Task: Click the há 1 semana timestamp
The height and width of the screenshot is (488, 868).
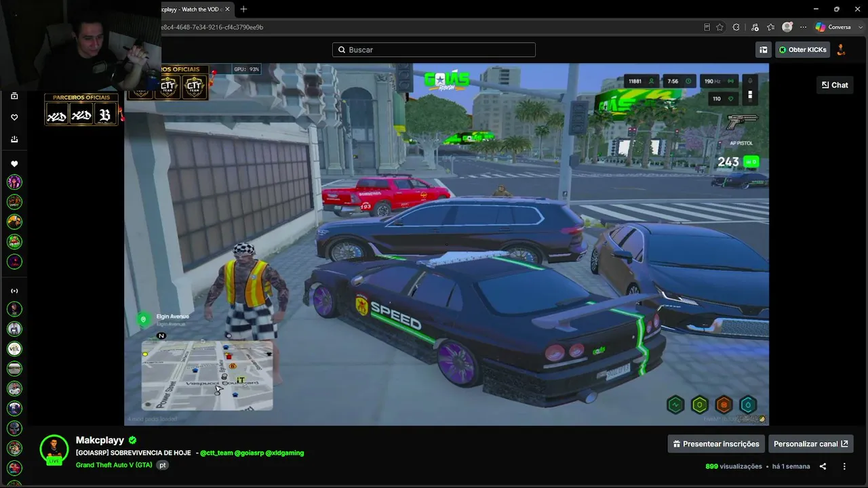Action: 791,466
